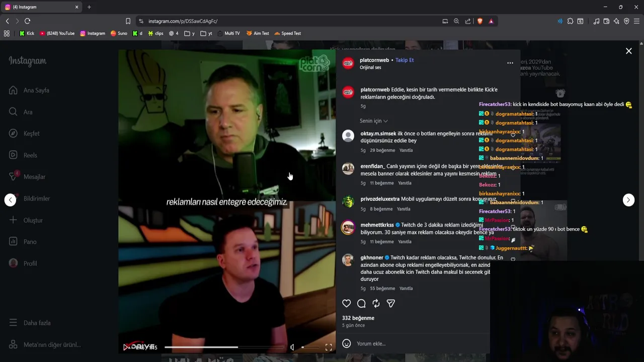
Task: Open the clips bookmark
Action: 155,34
